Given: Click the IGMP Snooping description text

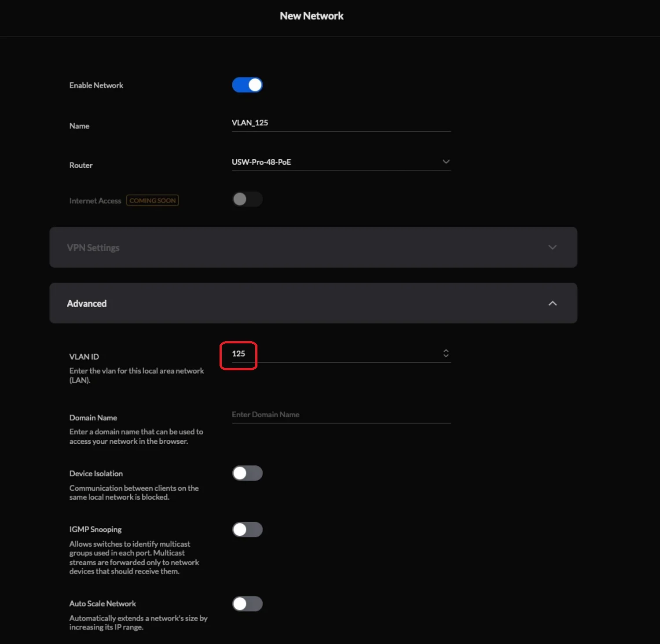Looking at the screenshot, I should 134,558.
